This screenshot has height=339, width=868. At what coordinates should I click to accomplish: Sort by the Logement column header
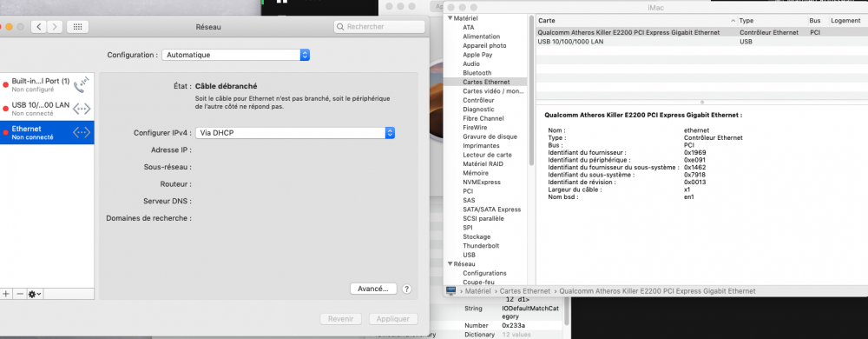pyautogui.click(x=848, y=21)
